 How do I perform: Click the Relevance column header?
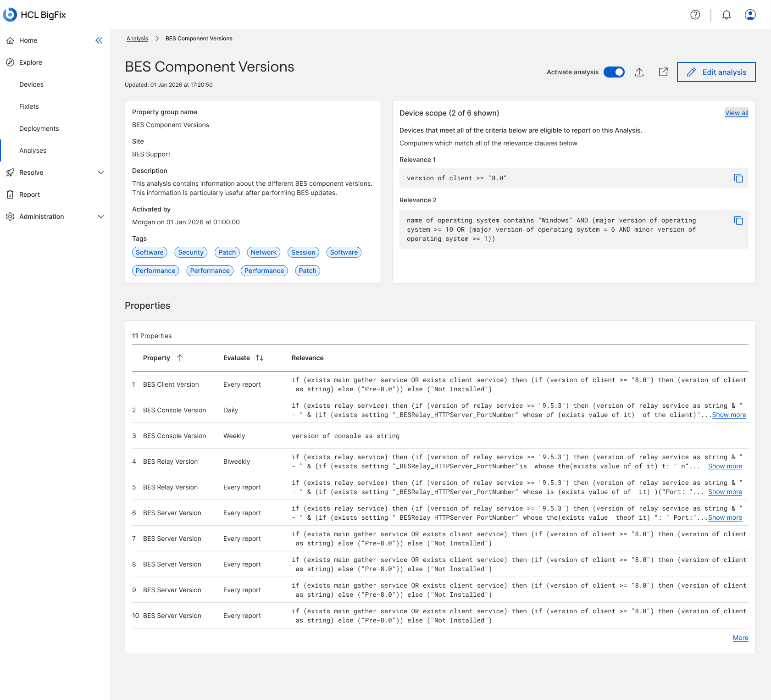click(307, 358)
